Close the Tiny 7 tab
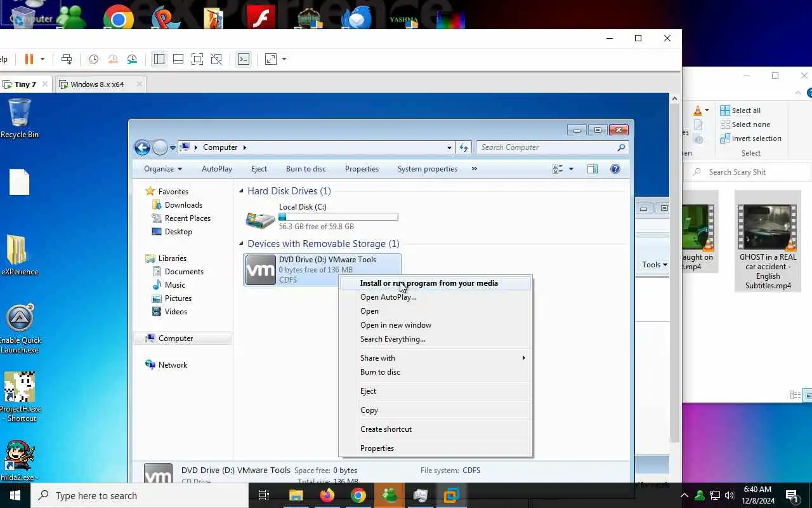 [x=45, y=84]
